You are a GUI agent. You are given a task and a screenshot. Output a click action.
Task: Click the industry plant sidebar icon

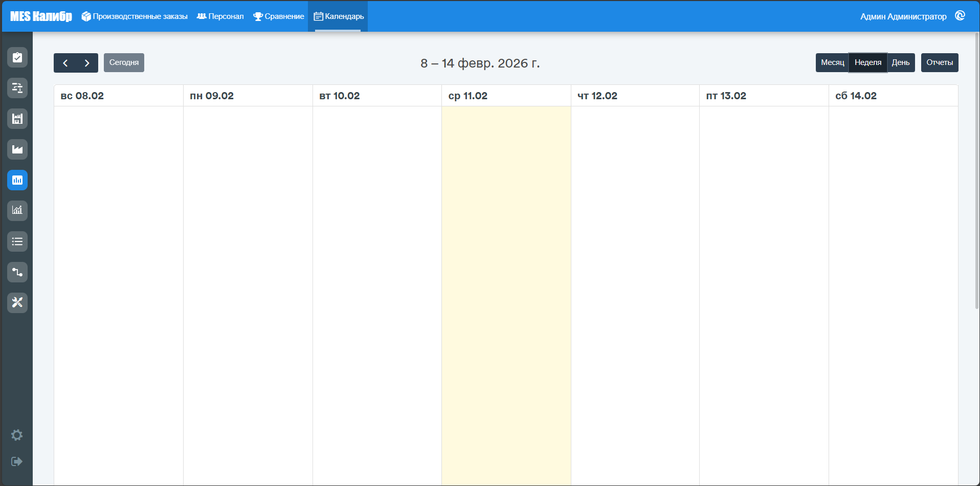click(x=17, y=149)
